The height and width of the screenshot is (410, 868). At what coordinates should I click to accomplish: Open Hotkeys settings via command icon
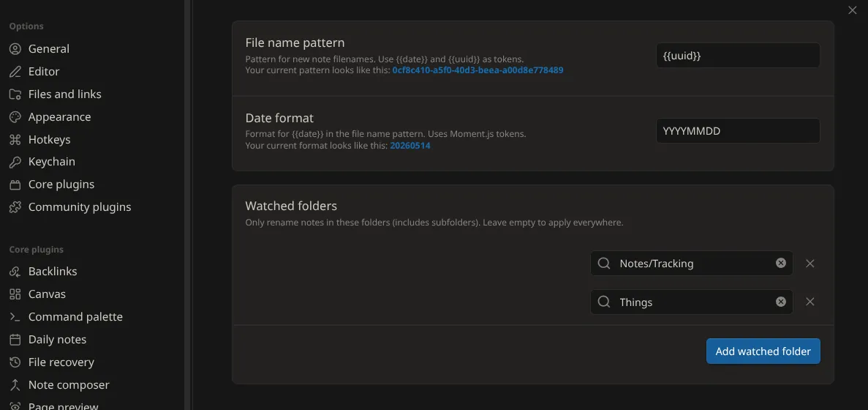15,140
